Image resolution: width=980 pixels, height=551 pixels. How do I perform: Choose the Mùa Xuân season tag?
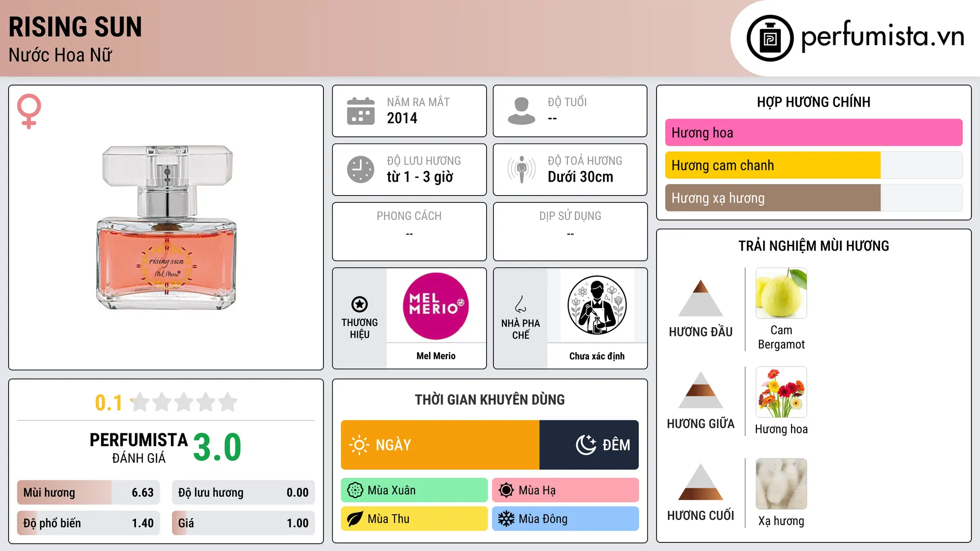(414, 490)
